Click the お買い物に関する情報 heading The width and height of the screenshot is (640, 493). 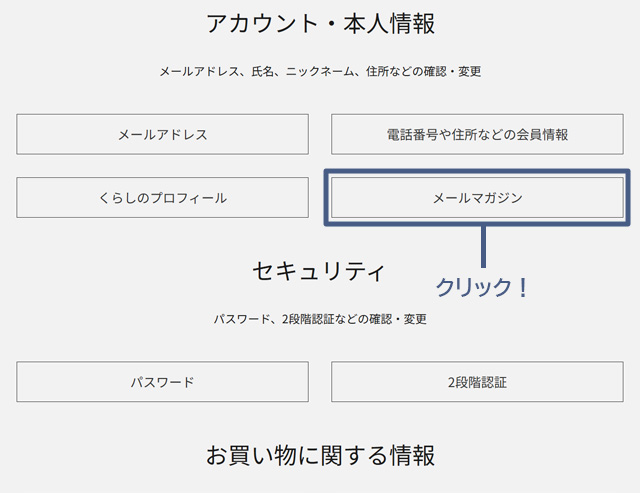point(320,456)
